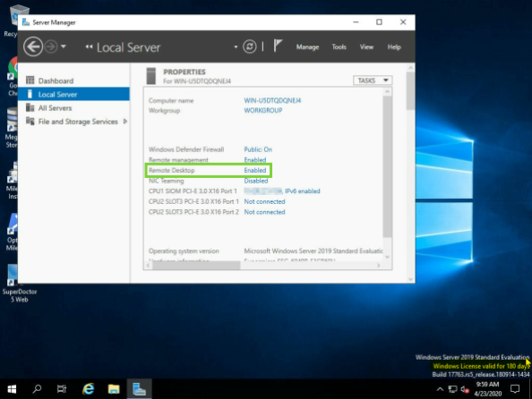The image size is (532, 399).
Task: Click the Properties panel horizontal scrollbar
Action: pos(196,266)
